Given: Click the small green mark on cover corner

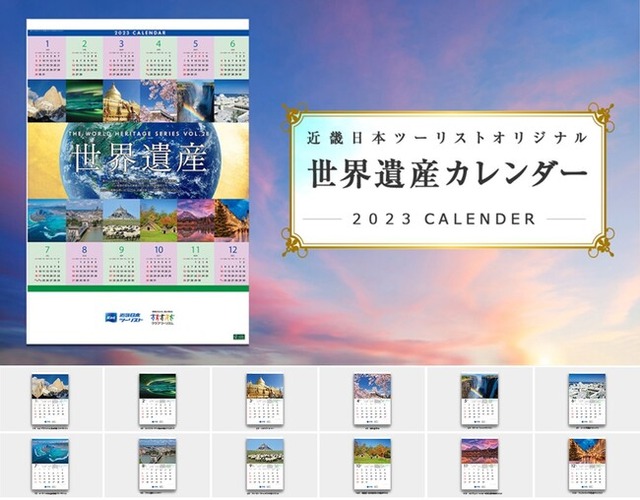Looking at the screenshot, I should click(239, 337).
